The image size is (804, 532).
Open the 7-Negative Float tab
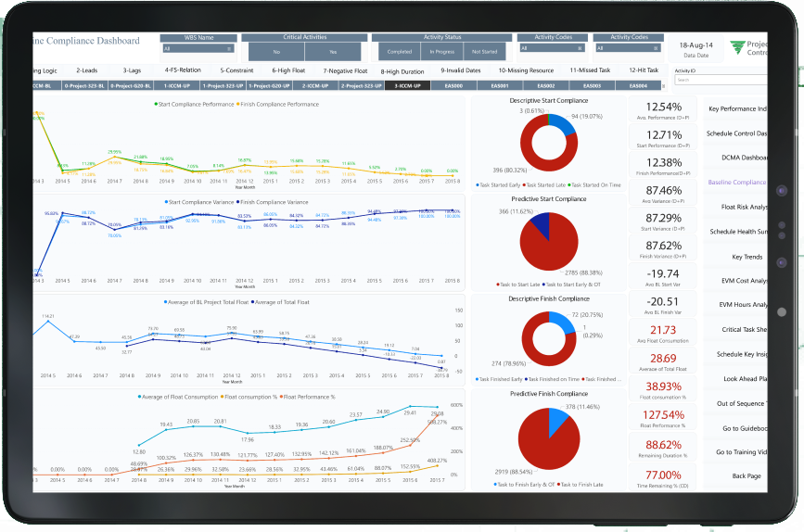tap(344, 70)
